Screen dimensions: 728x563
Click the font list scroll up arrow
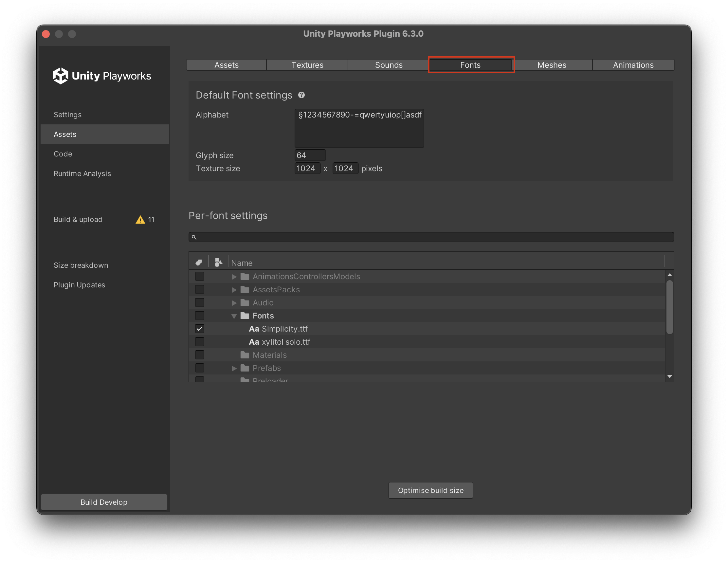click(x=669, y=275)
